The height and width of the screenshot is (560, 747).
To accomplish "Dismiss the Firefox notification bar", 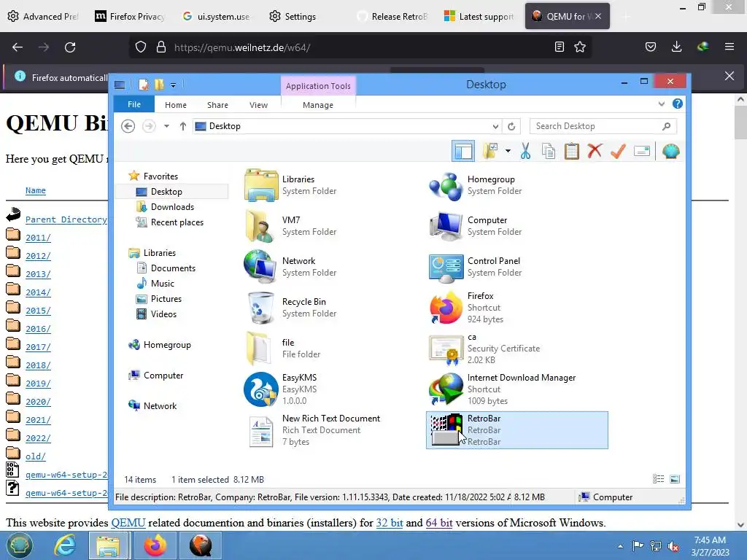I will (729, 76).
